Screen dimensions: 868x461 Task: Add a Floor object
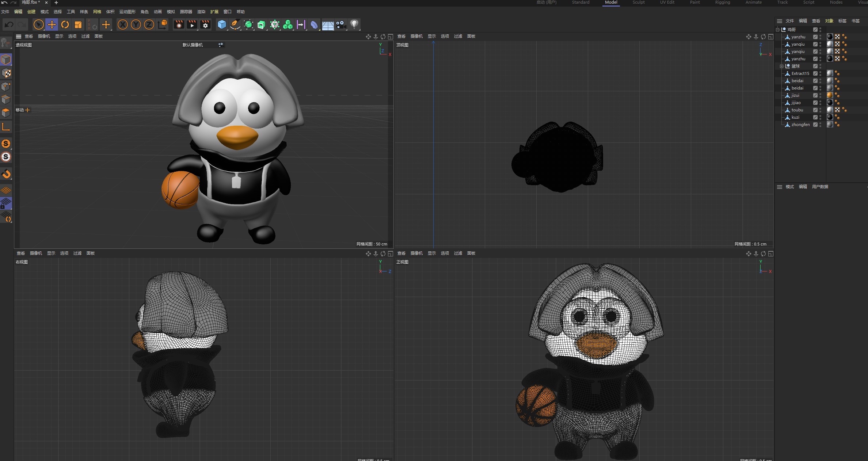[328, 24]
